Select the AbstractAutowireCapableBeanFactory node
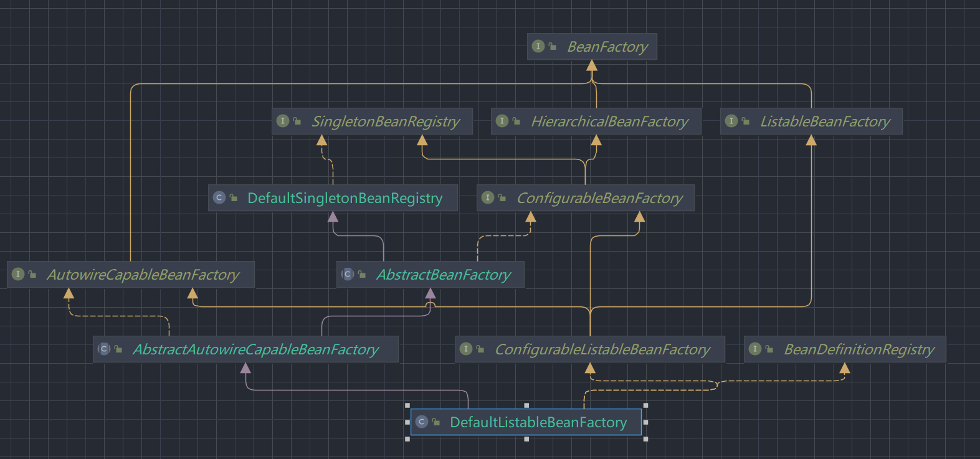 tap(245, 349)
